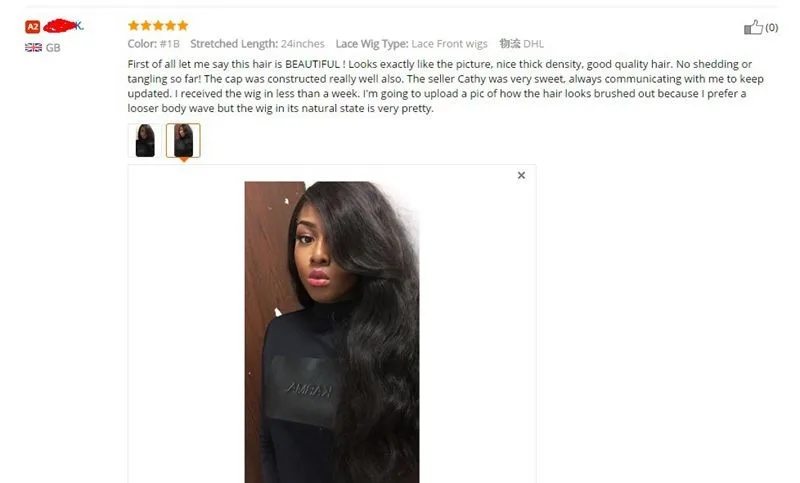This screenshot has height=483, width=800.
Task: Open the reviewer's redacted username
Action: pos(63,26)
